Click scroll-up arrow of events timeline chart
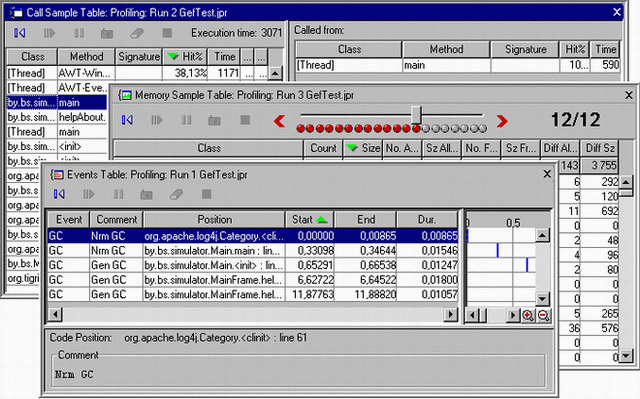This screenshot has width=640, height=399. pyautogui.click(x=542, y=235)
